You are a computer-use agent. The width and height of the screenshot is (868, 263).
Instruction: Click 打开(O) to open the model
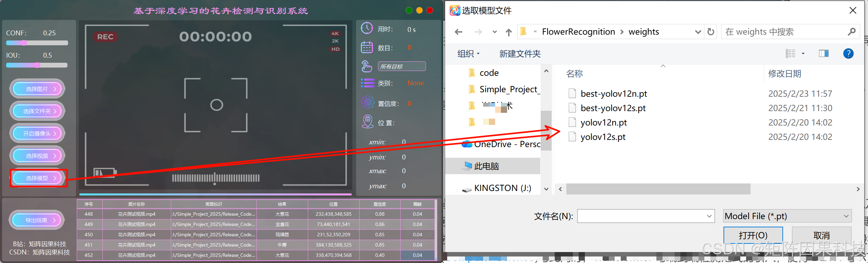(x=753, y=235)
